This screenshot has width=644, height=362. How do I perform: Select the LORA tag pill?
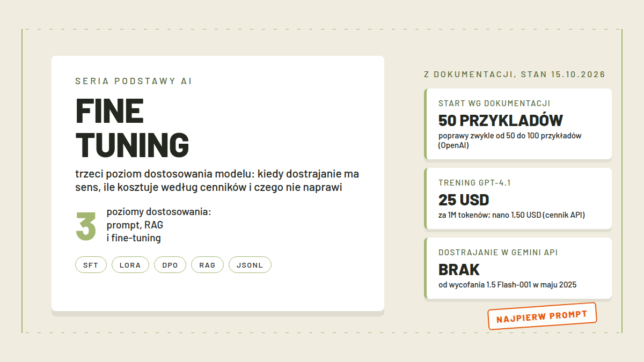(x=130, y=265)
